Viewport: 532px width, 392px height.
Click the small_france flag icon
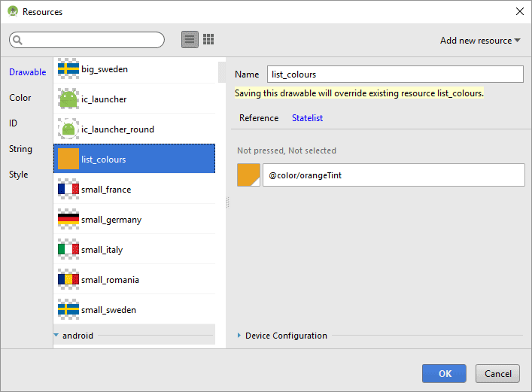tap(68, 190)
